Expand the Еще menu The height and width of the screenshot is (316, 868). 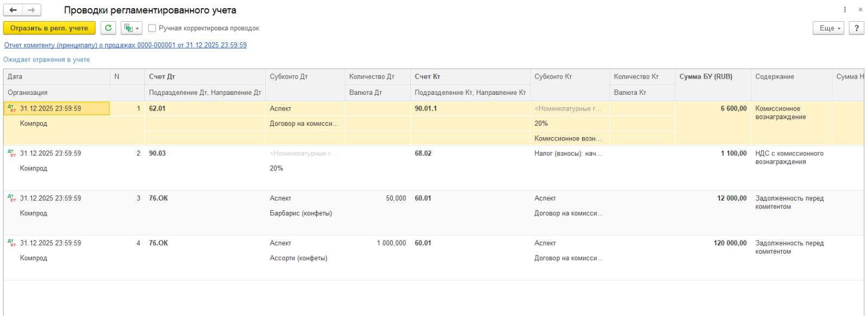[x=828, y=28]
